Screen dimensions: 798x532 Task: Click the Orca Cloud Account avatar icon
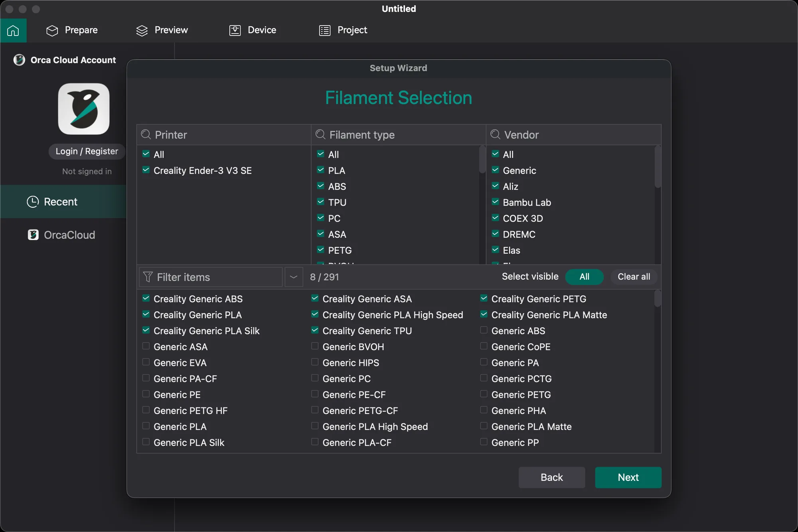[x=19, y=60]
